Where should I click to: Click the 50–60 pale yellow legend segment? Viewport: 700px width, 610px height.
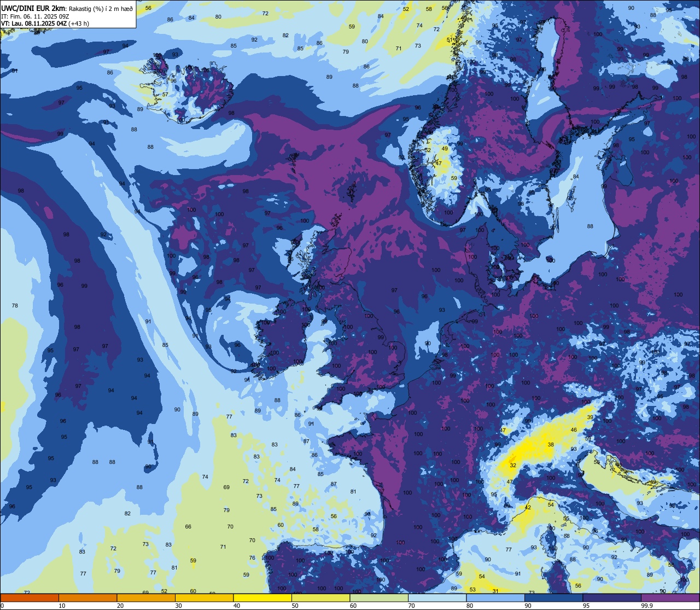pos(320,597)
